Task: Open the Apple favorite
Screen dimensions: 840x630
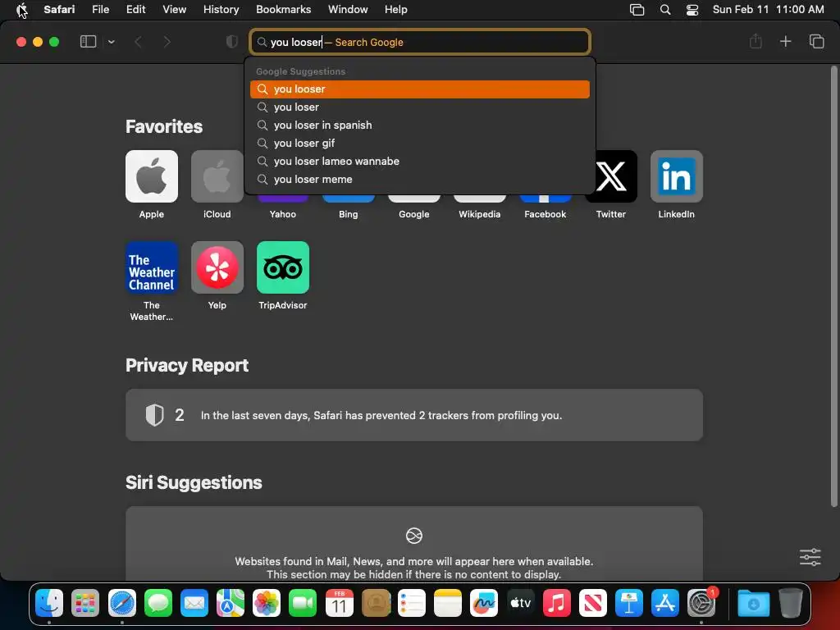Action: tap(152, 176)
